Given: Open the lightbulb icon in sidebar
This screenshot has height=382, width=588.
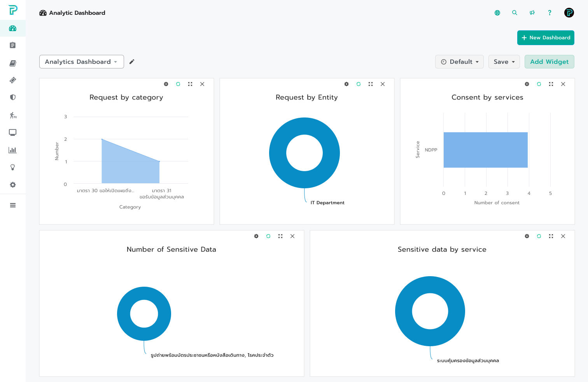Looking at the screenshot, I should (13, 167).
